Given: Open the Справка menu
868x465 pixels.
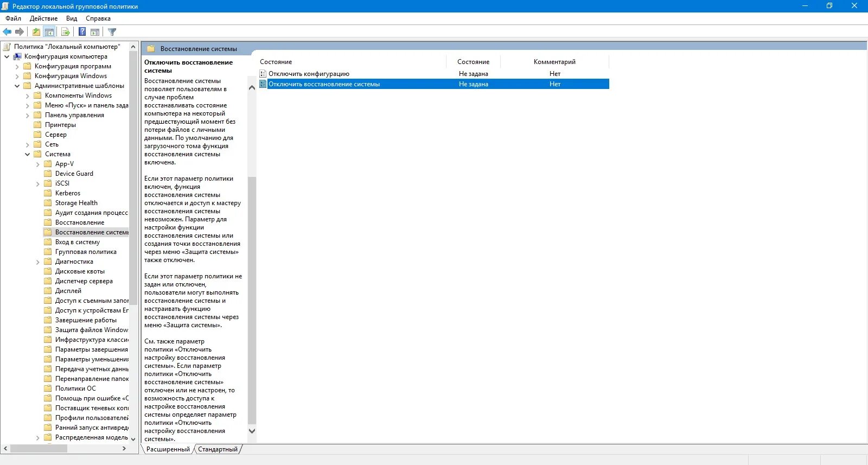Looking at the screenshot, I should click(x=98, y=18).
